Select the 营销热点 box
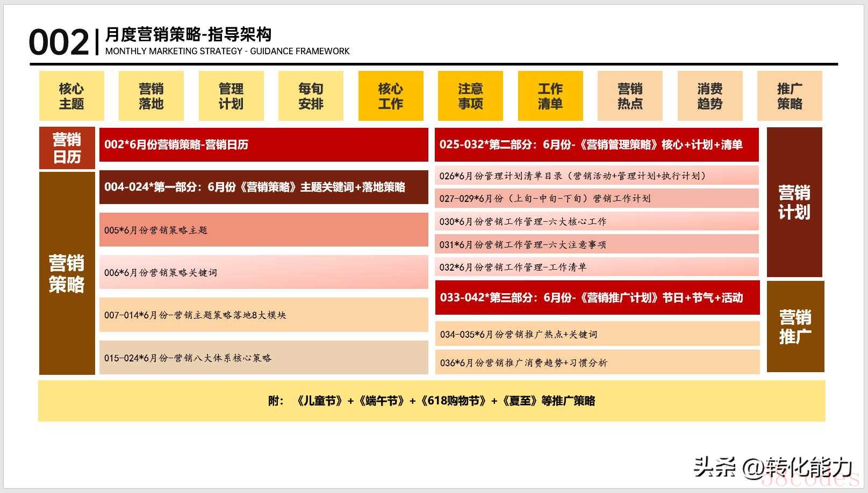The width and height of the screenshot is (868, 493). tap(630, 96)
